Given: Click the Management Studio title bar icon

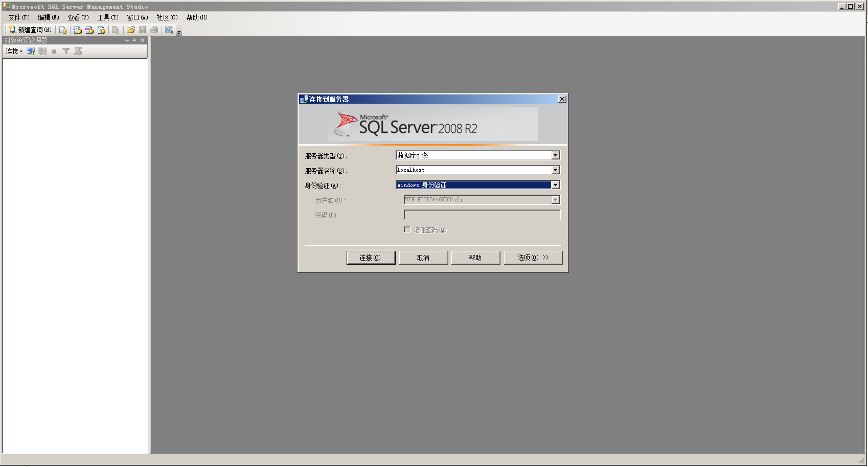Looking at the screenshot, I should (x=7, y=7).
